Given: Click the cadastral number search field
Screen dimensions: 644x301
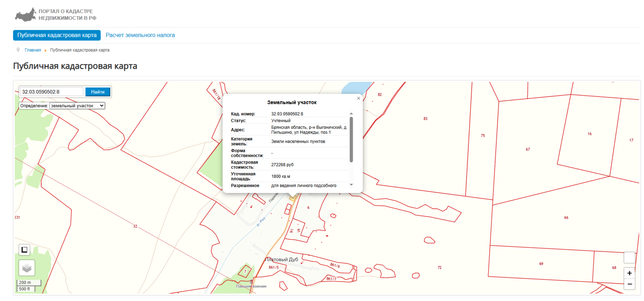Looking at the screenshot, I should coord(51,92).
